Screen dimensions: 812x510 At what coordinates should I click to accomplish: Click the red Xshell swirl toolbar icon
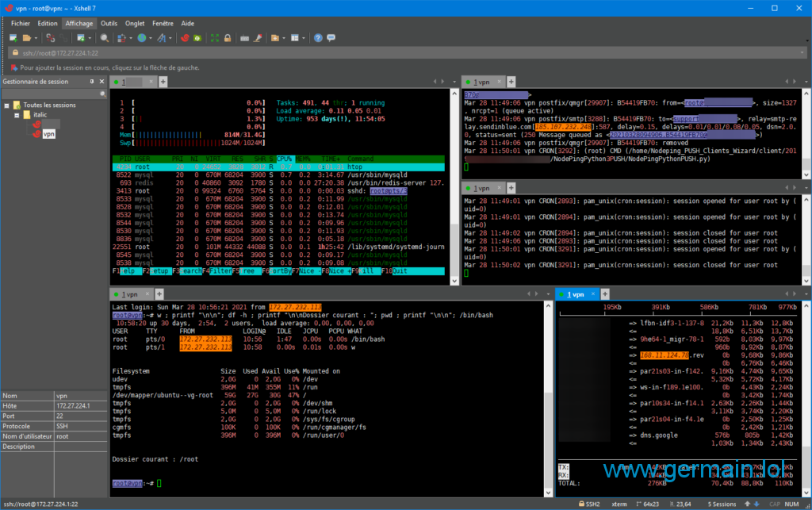pyautogui.click(x=185, y=38)
